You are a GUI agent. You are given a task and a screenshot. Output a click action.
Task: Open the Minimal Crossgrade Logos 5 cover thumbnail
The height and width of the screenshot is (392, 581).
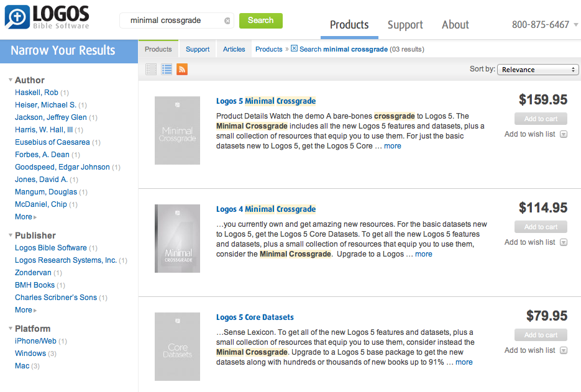178,130
